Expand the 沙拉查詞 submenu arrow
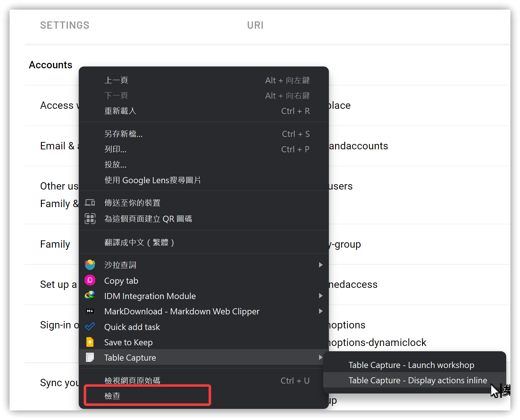Screen dimensions: 520x420 tap(321, 265)
